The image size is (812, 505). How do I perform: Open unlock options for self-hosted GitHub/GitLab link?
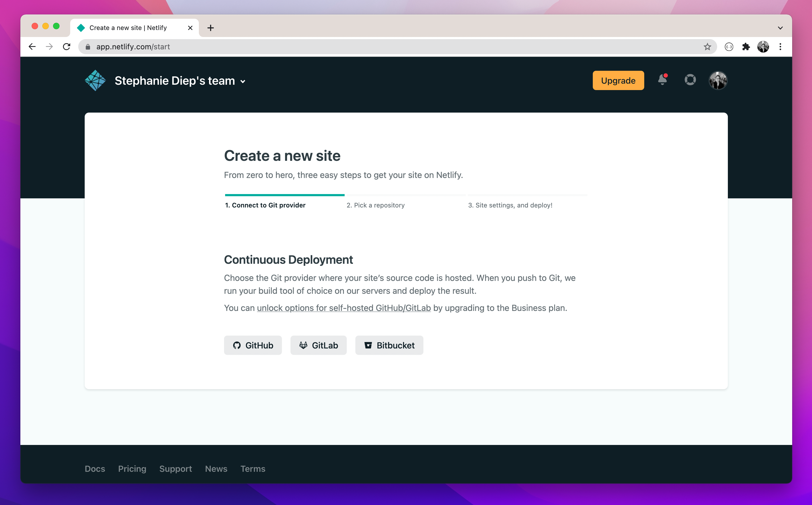[344, 308]
